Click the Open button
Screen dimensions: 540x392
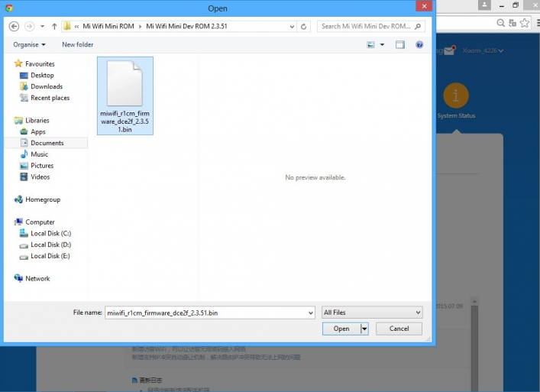click(341, 329)
